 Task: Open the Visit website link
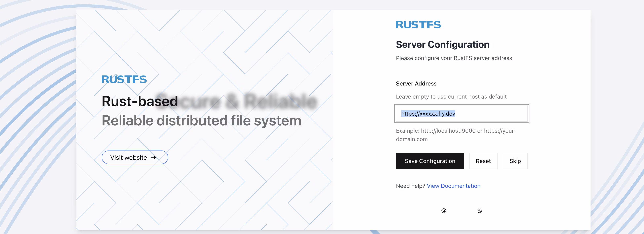click(x=135, y=157)
